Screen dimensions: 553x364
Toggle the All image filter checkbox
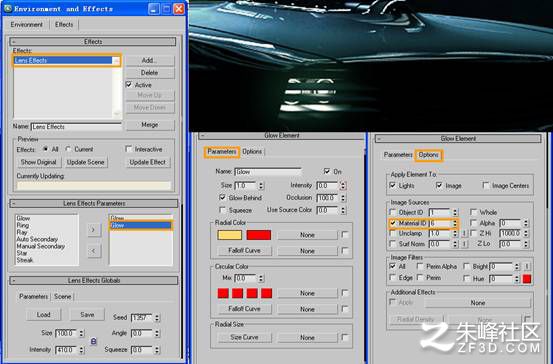[393, 266]
